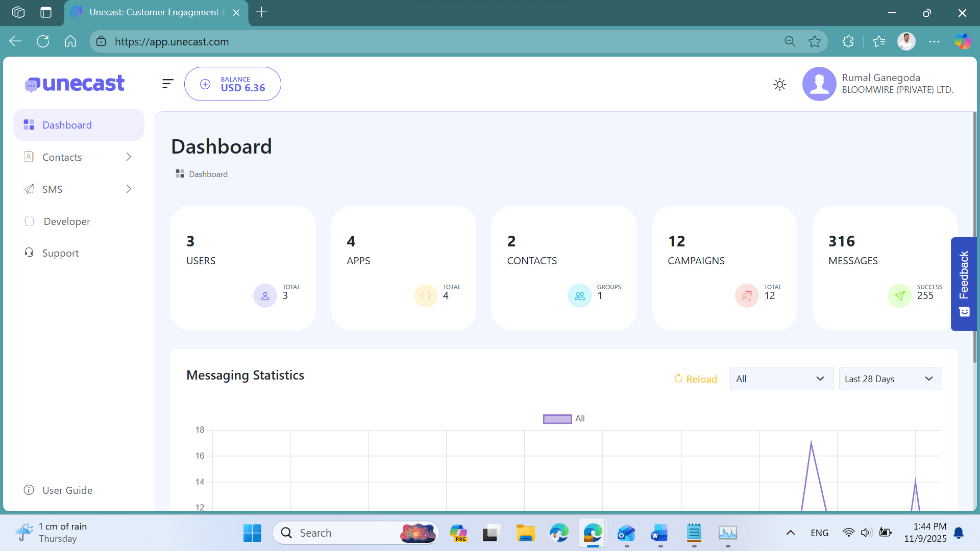This screenshot has height=551, width=980.
Task: Open the 'Last 28 Days' dropdown
Action: (x=890, y=379)
